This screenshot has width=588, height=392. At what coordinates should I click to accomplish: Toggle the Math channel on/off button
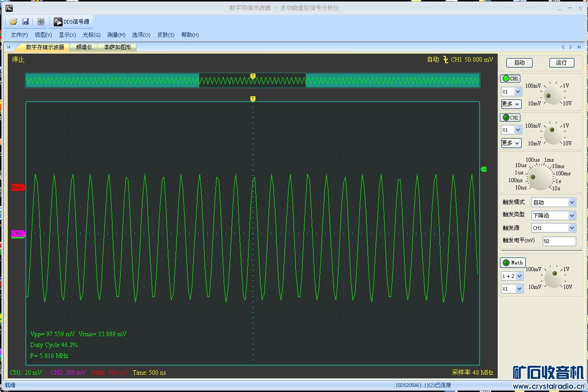point(512,263)
